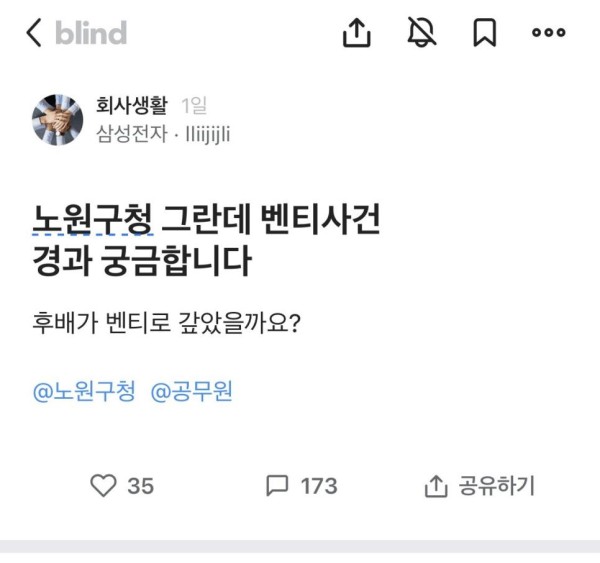Open the share icon in top bar
600x563 pixels.
pyautogui.click(x=357, y=33)
